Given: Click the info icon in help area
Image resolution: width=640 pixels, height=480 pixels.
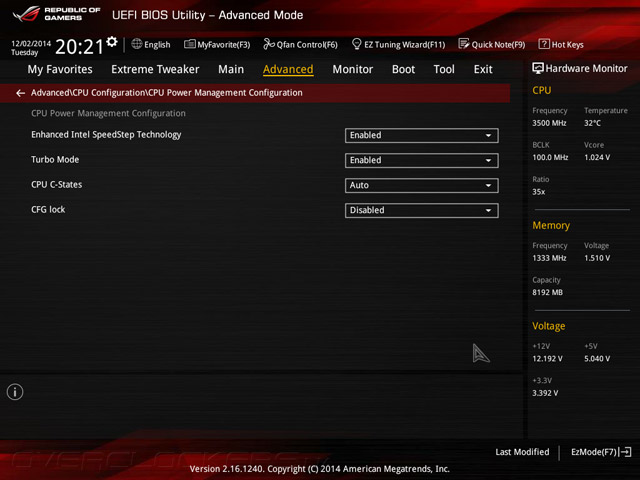Looking at the screenshot, I should point(15,392).
